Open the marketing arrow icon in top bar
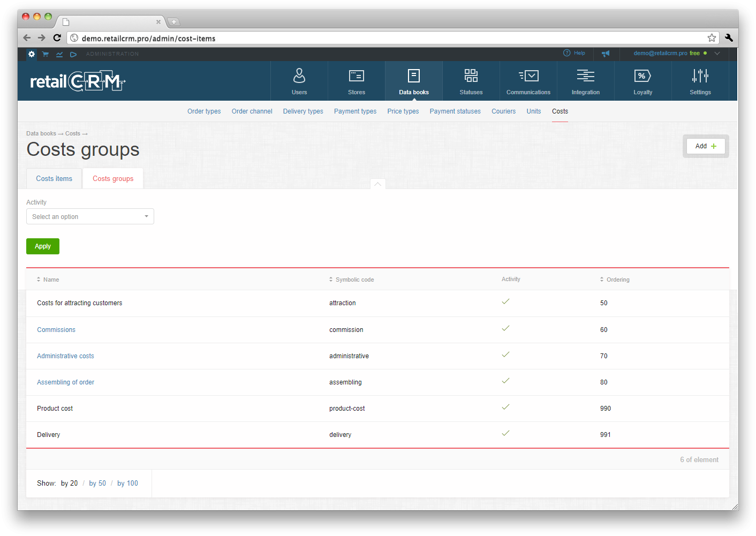Image resolution: width=756 pixels, height=536 pixels. coord(73,54)
